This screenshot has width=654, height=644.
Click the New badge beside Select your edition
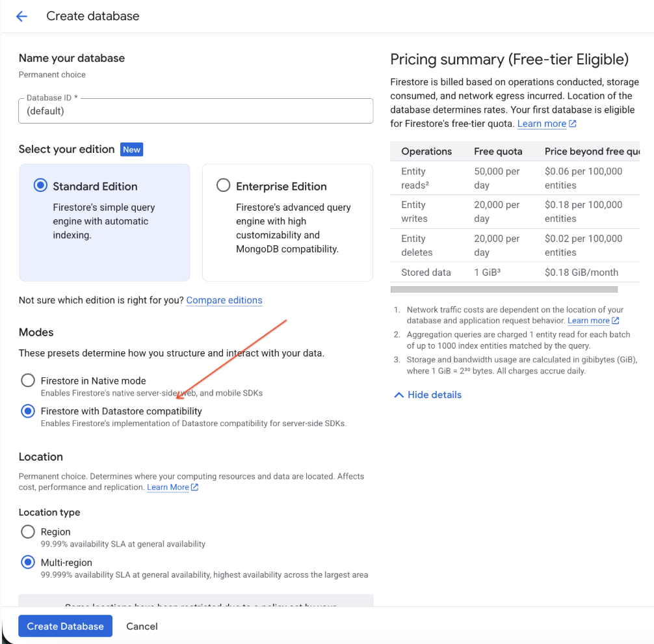[x=131, y=149]
